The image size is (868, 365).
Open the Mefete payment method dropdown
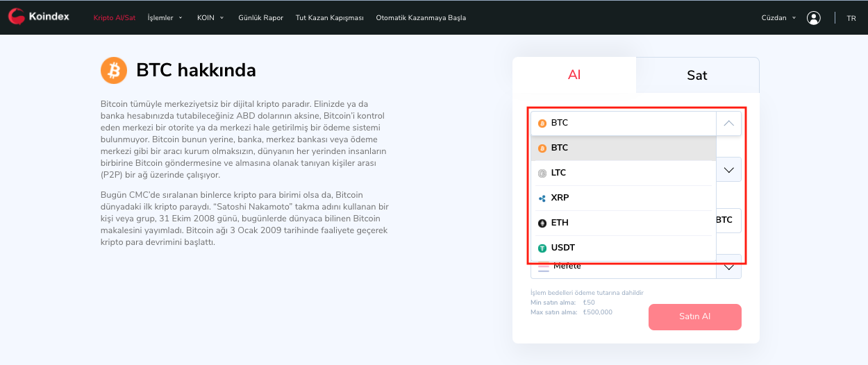click(x=728, y=266)
